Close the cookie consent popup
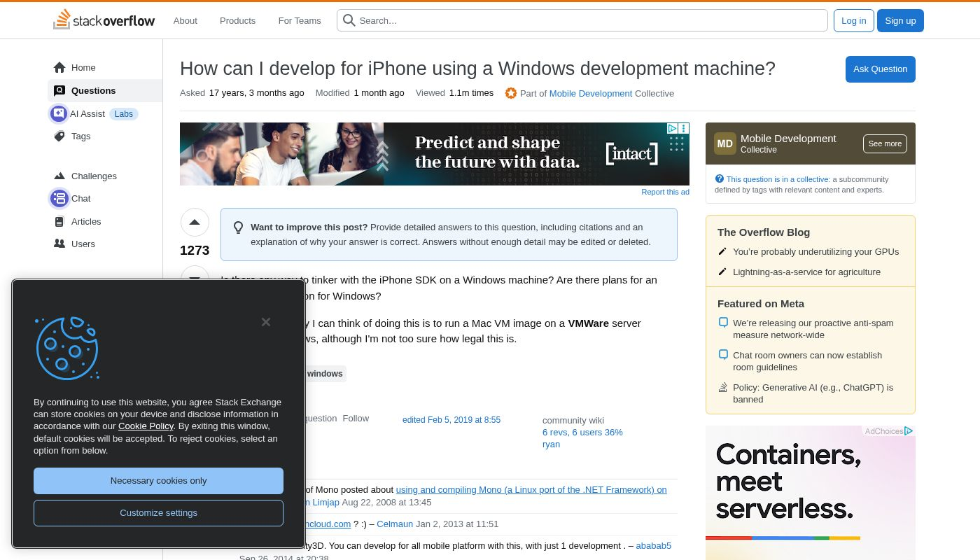Viewport: 980px width, 560px height. (266, 322)
